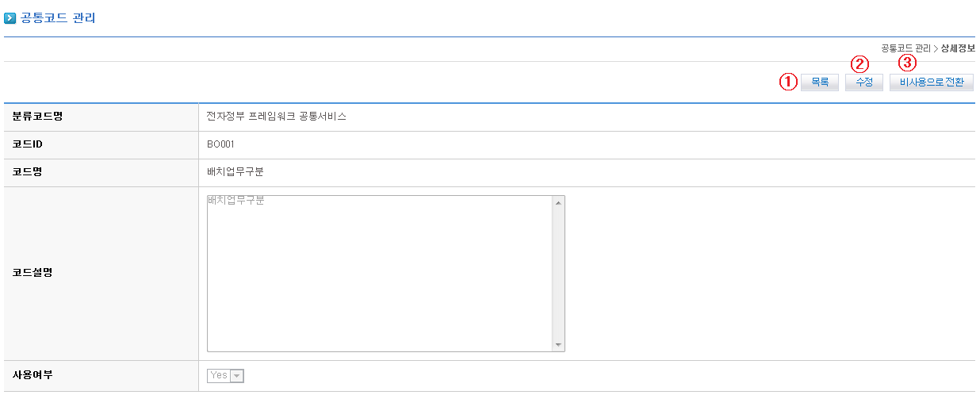Select the code ID value BO001
This screenshot has height=395, width=980.
[x=220, y=144]
